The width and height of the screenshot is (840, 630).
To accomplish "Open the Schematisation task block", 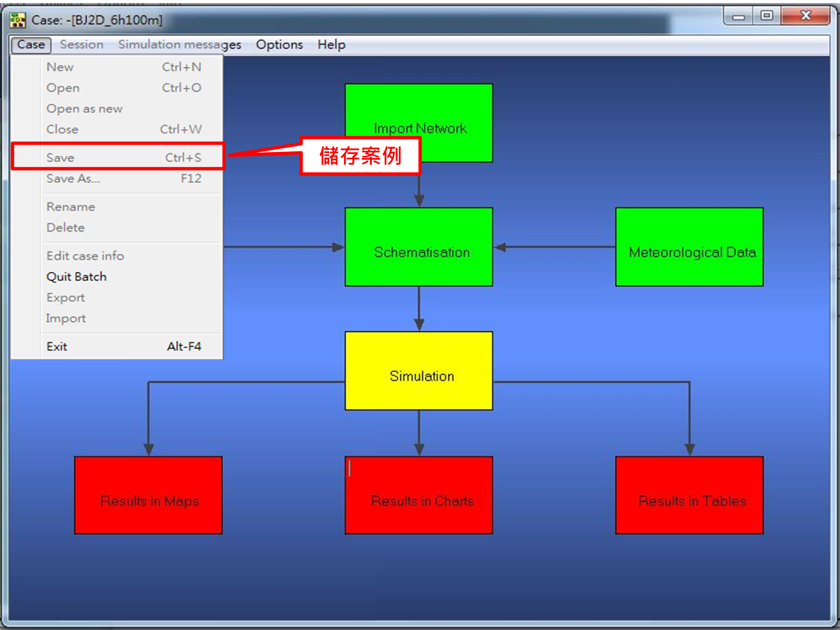I will (x=419, y=247).
